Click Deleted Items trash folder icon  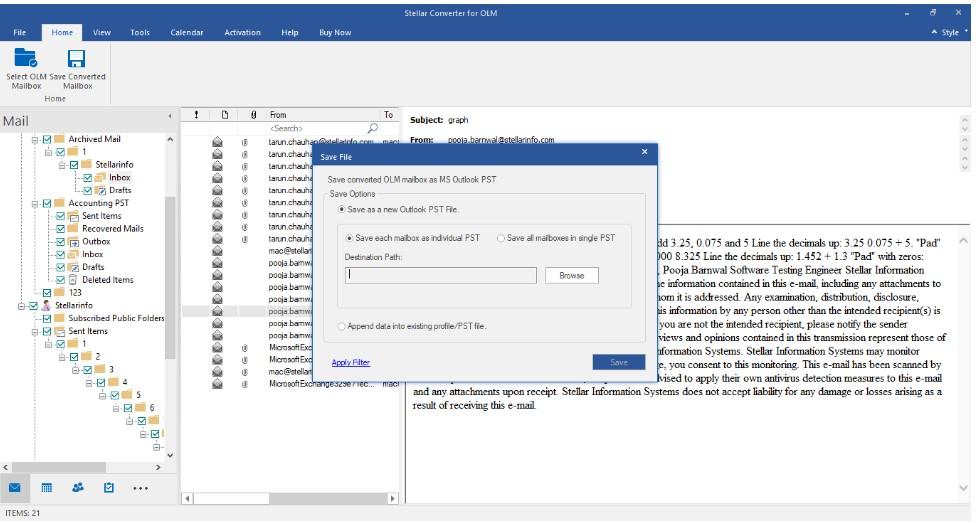73,280
